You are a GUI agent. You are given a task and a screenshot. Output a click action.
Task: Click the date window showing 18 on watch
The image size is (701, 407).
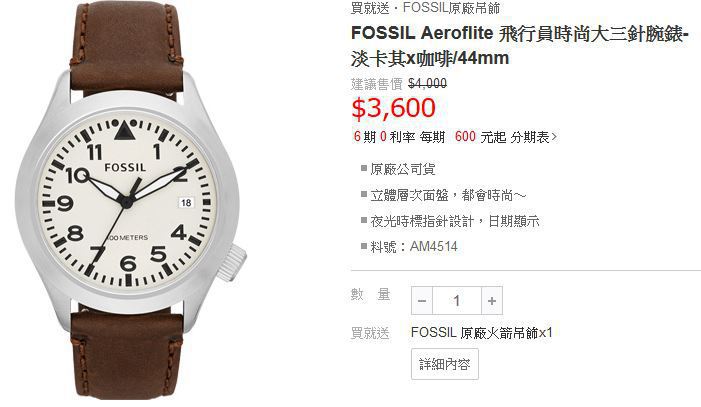[x=186, y=203]
